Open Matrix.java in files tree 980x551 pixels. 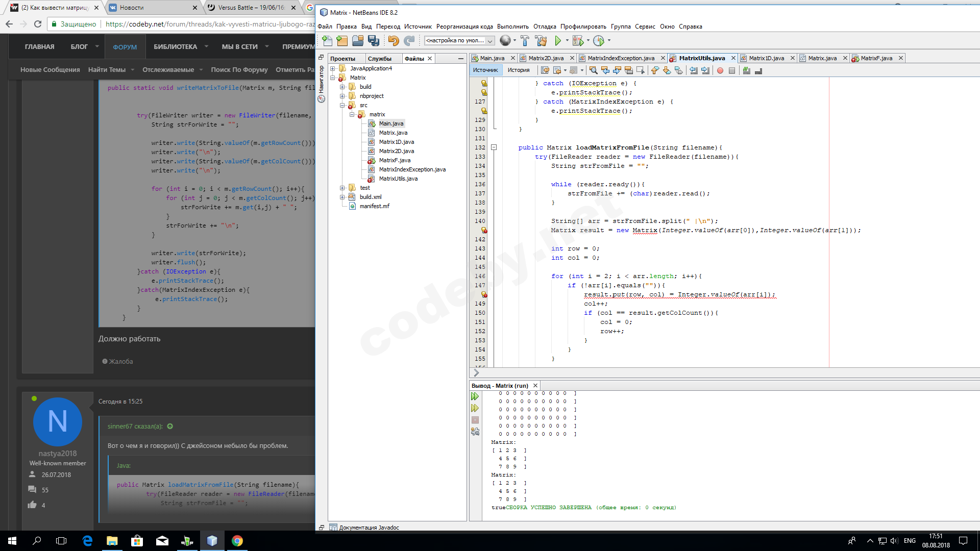(x=393, y=133)
